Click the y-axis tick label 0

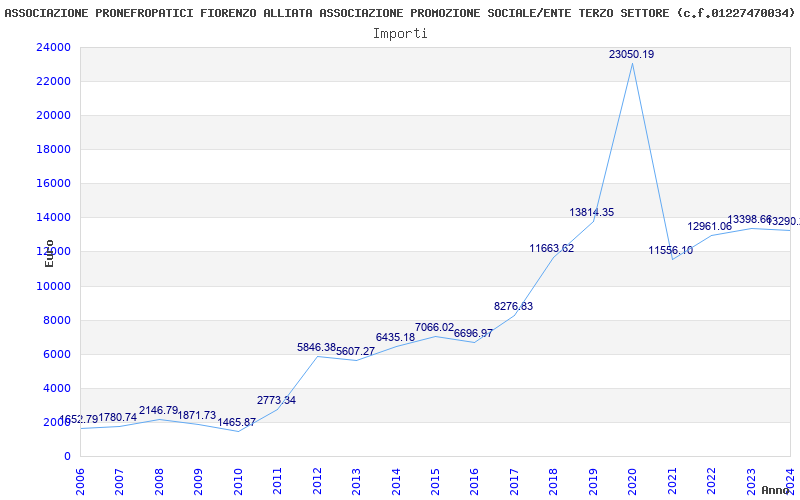point(67,457)
